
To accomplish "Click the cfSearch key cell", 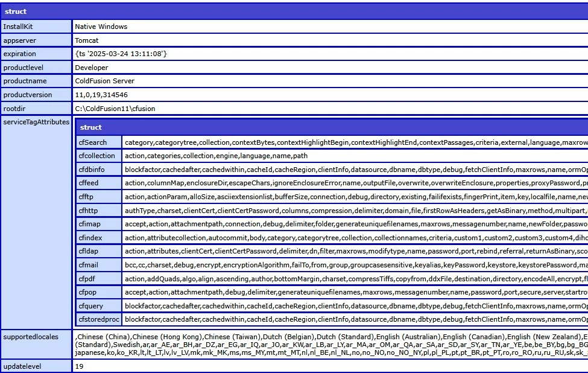I will [x=99, y=142].
